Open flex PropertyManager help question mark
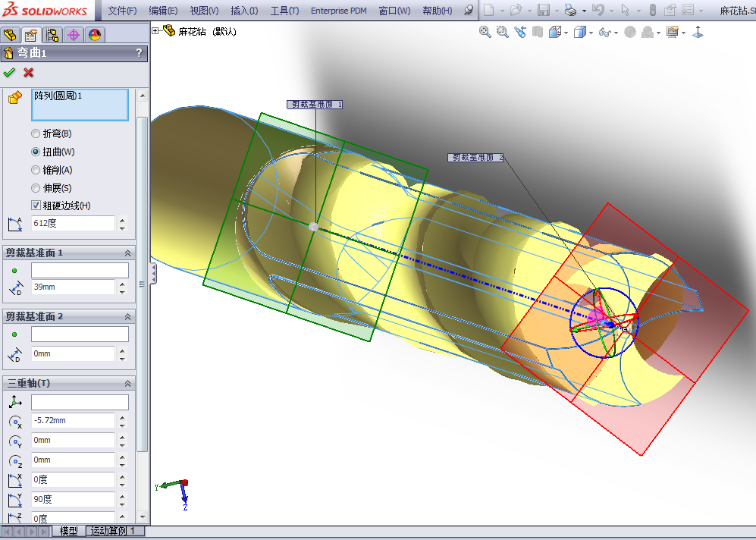The image size is (756, 540). point(138,53)
